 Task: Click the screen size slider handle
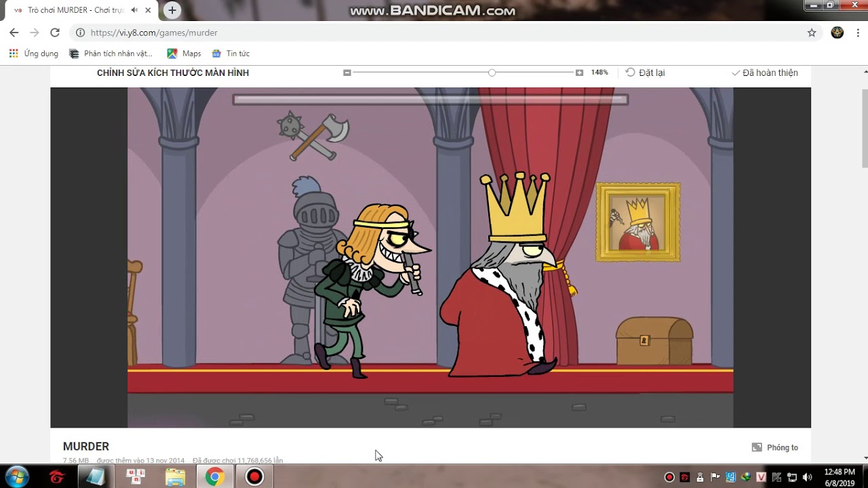coord(492,73)
